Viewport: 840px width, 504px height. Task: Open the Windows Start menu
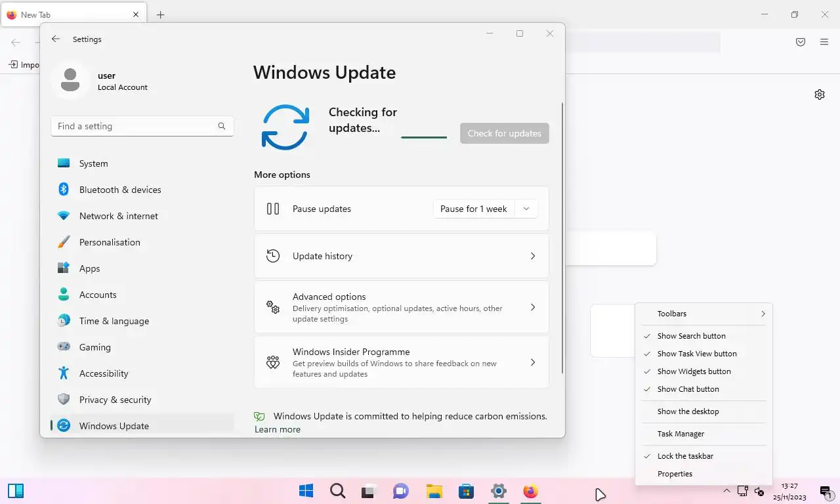click(x=306, y=491)
